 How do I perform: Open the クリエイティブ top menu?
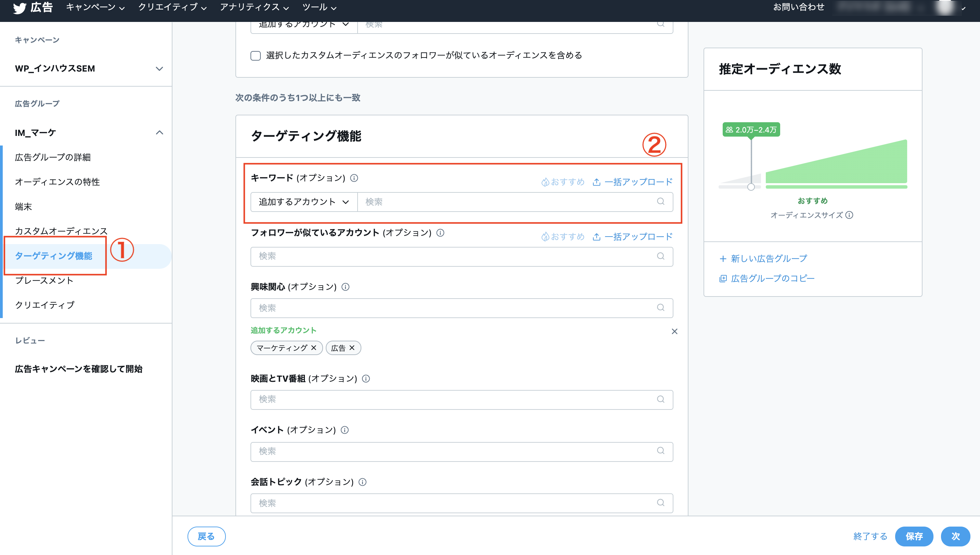[172, 7]
